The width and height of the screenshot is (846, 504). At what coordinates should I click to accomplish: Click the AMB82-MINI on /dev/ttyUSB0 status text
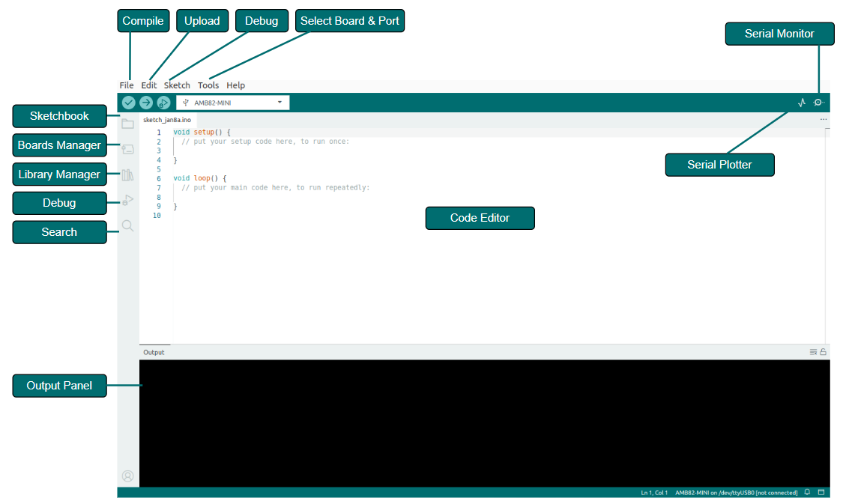click(x=737, y=493)
